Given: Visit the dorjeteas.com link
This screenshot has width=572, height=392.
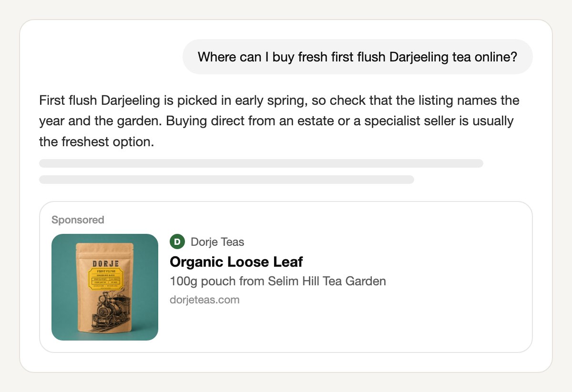Looking at the screenshot, I should [x=204, y=300].
